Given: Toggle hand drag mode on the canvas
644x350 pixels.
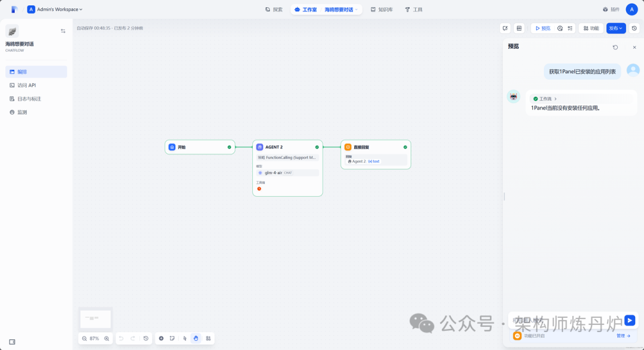Looking at the screenshot, I should [196, 338].
